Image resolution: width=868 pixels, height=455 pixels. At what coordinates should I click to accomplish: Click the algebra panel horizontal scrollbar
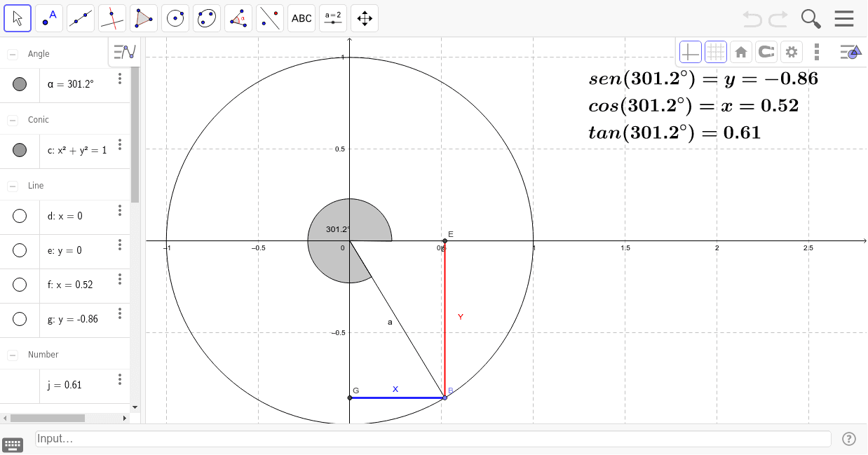point(47,418)
